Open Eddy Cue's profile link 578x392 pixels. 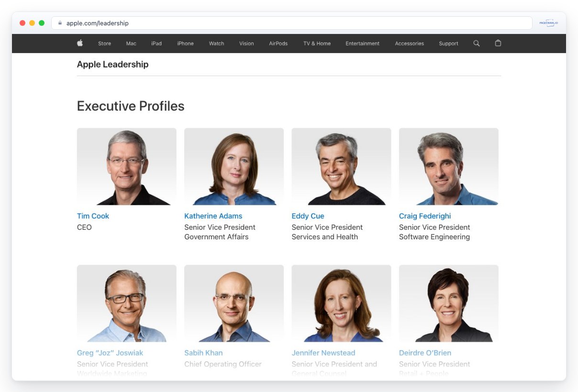pyautogui.click(x=308, y=216)
